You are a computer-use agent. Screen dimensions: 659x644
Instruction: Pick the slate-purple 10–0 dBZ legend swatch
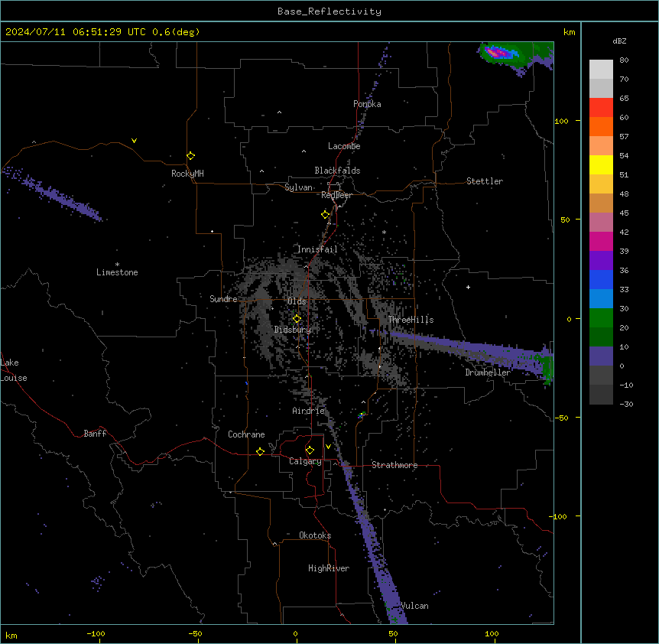coord(601,356)
